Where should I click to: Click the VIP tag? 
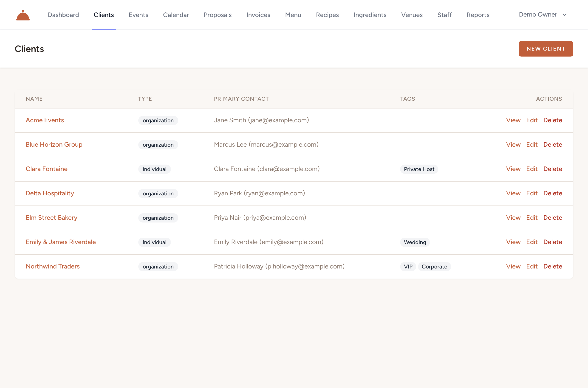click(x=408, y=267)
